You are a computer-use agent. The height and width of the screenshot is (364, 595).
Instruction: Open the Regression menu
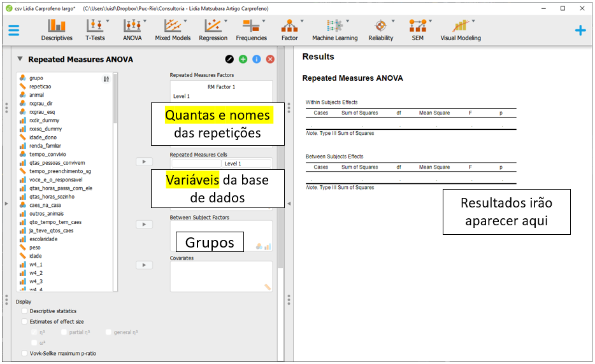[x=213, y=30]
